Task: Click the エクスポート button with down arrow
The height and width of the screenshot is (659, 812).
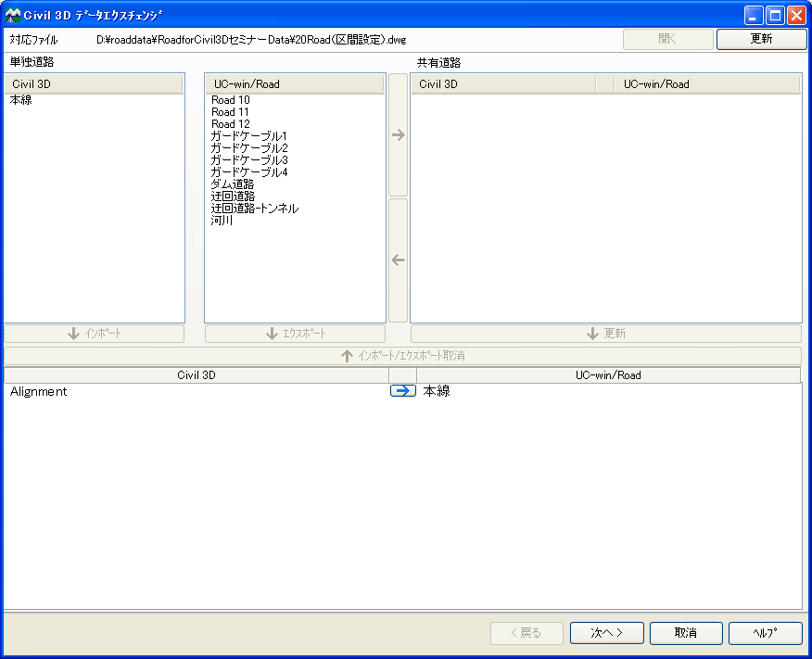Action: point(295,334)
